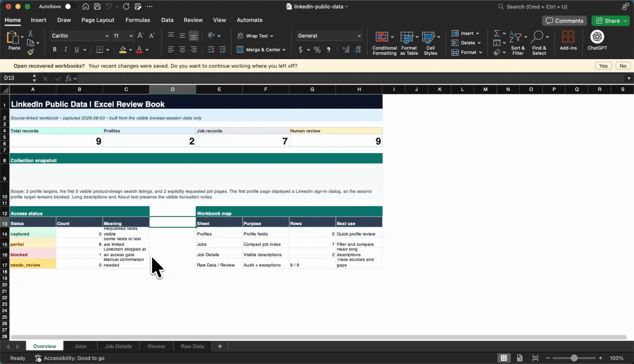Click the Home icon in title bar
This screenshot has height=364, width=634.
pyautogui.click(x=86, y=6)
